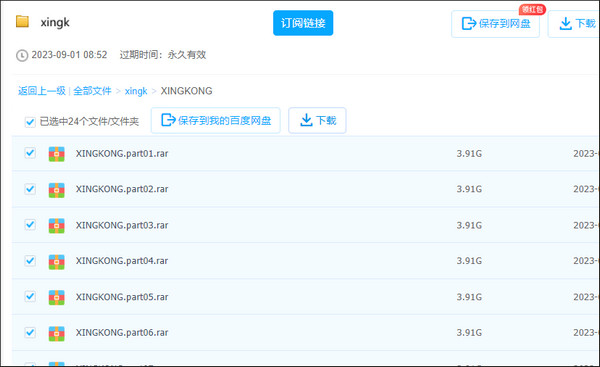The height and width of the screenshot is (367, 600).
Task: Click 保存到我的百度网盘 button
Action: coord(216,121)
